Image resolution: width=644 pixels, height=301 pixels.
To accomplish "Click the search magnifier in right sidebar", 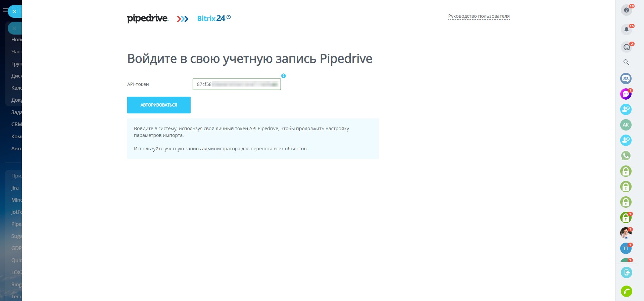I will click(626, 62).
